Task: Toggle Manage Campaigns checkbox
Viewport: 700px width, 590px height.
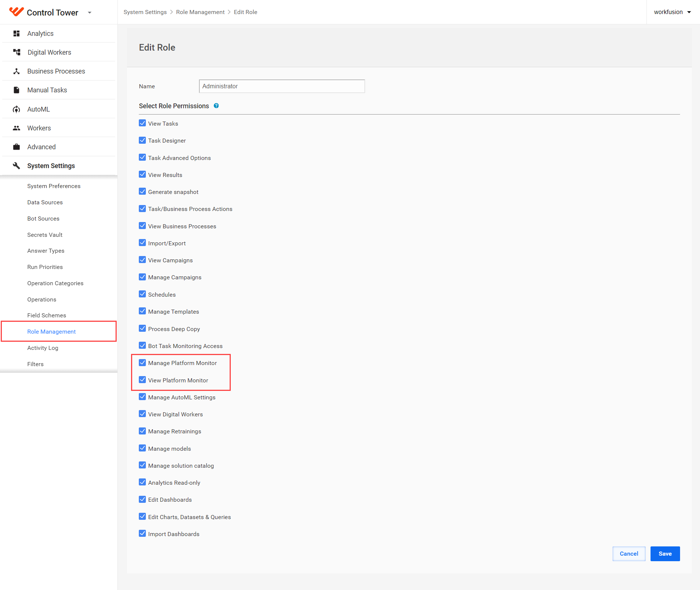Action: click(143, 277)
